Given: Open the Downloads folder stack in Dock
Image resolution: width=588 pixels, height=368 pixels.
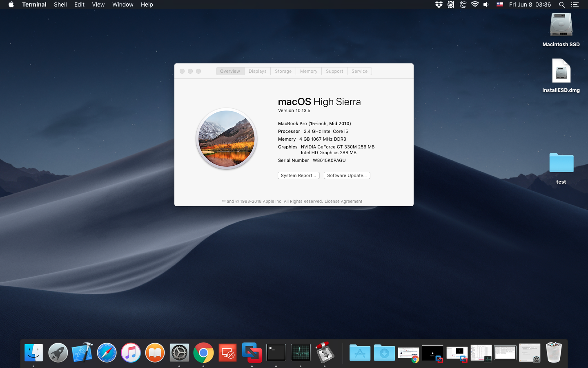Looking at the screenshot, I should click(x=384, y=352).
